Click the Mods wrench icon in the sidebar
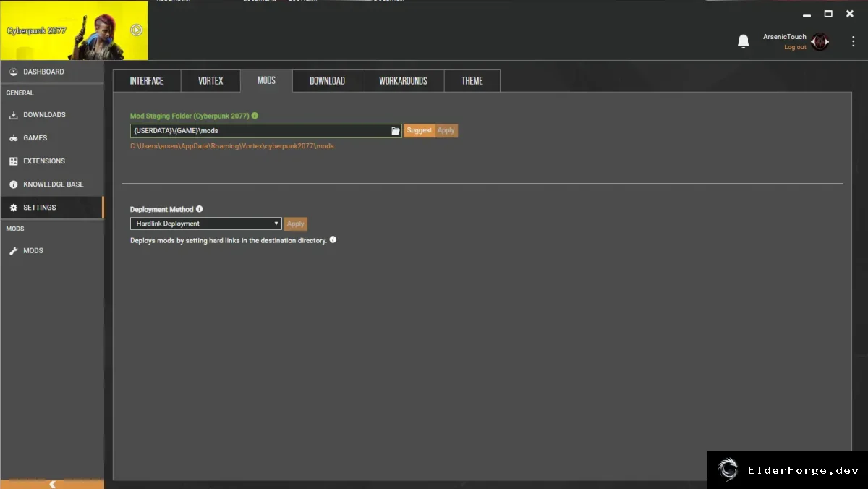 click(x=14, y=251)
